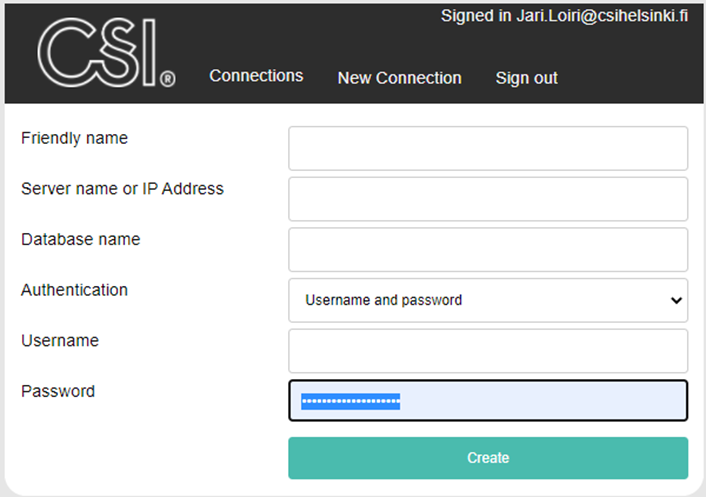
Task: Click the 'Friendly name' label
Action: click(74, 138)
